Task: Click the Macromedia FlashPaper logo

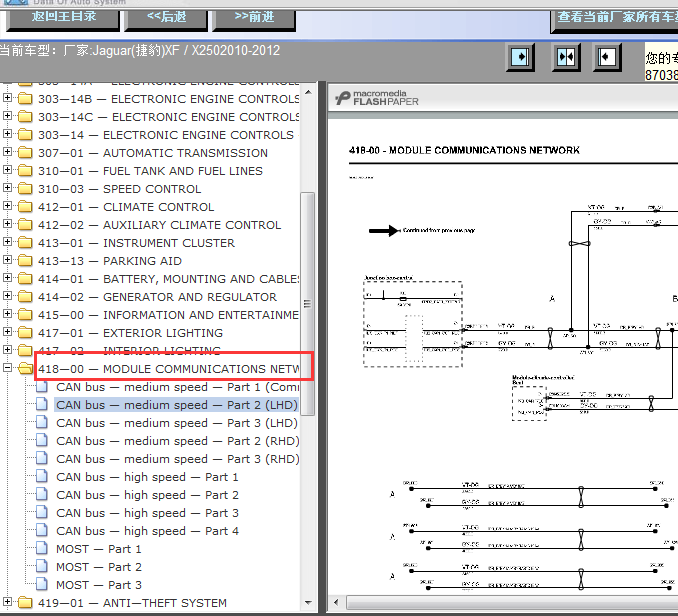Action: [377, 98]
